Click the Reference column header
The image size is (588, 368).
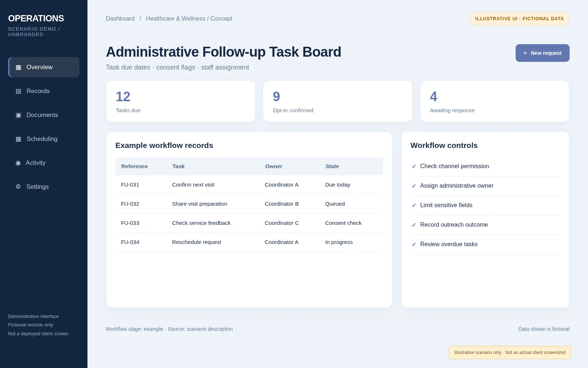pos(135,166)
